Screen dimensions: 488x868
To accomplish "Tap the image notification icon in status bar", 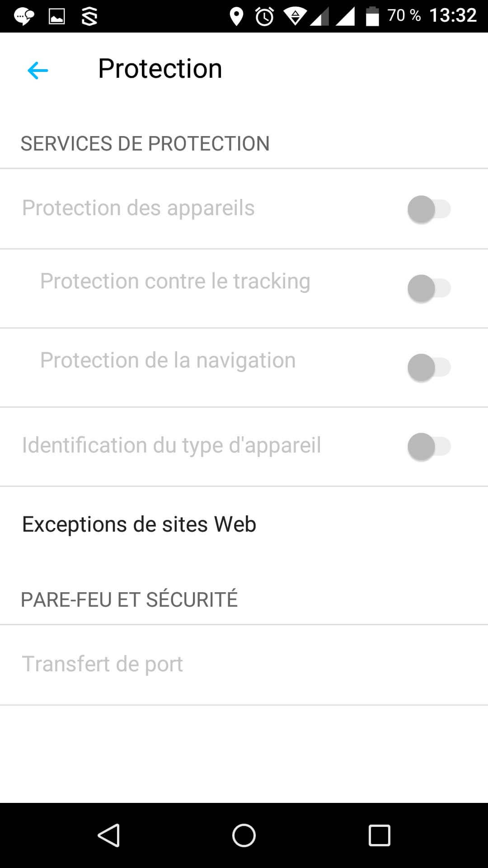I will (56, 17).
